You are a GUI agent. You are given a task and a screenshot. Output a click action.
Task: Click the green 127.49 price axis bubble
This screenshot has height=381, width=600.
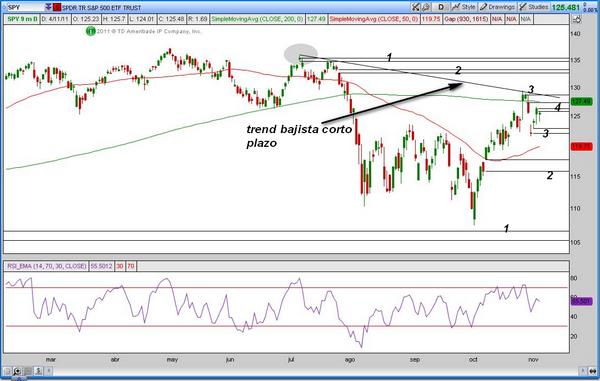coord(582,101)
